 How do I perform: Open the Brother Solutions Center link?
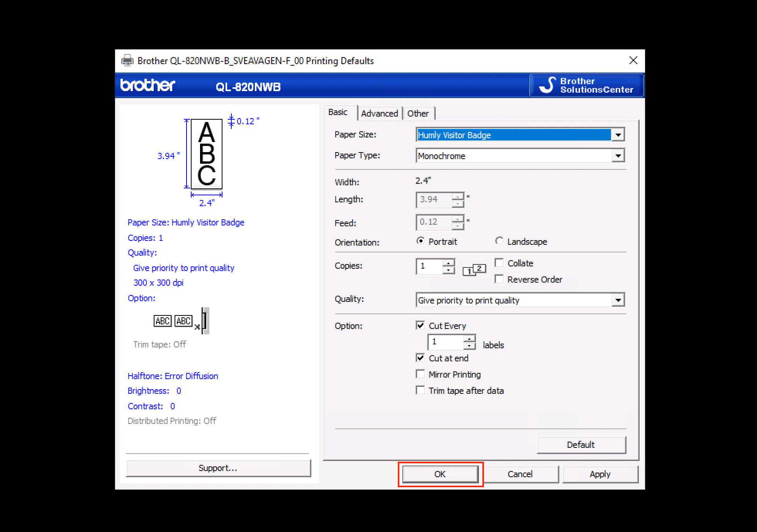click(586, 85)
